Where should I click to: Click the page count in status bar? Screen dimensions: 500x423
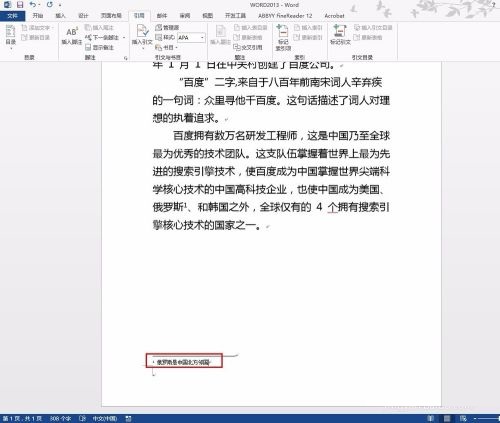tap(22, 418)
